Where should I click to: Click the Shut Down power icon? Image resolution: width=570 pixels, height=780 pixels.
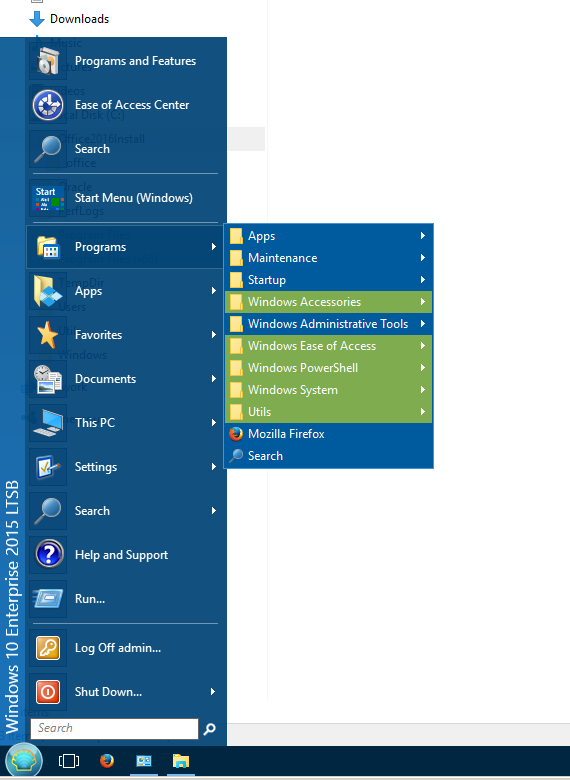tap(48, 691)
